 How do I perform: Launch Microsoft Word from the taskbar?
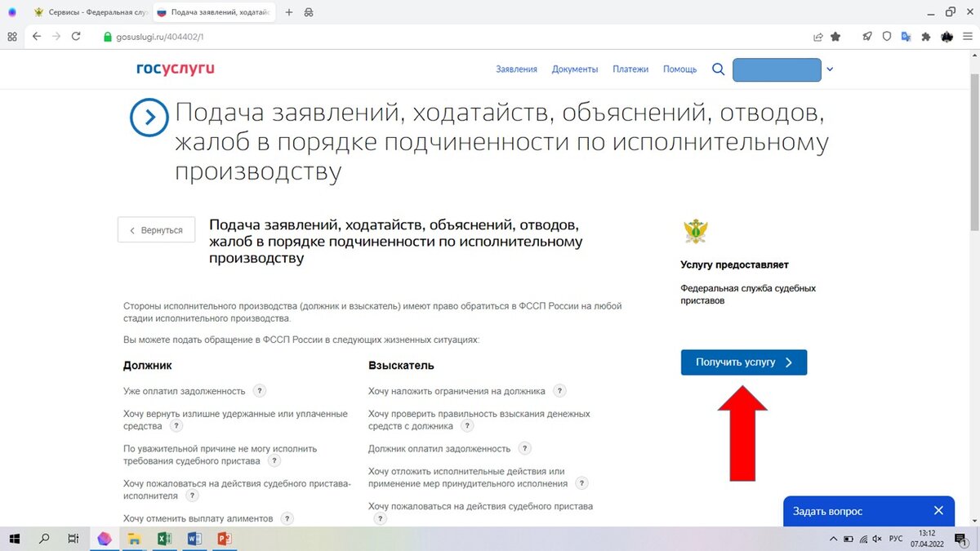click(194, 539)
